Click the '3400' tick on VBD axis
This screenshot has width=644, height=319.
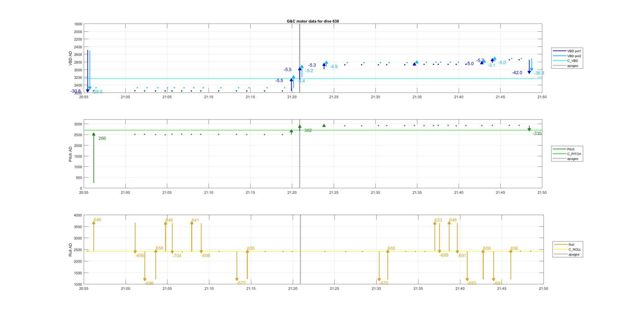pos(78,85)
